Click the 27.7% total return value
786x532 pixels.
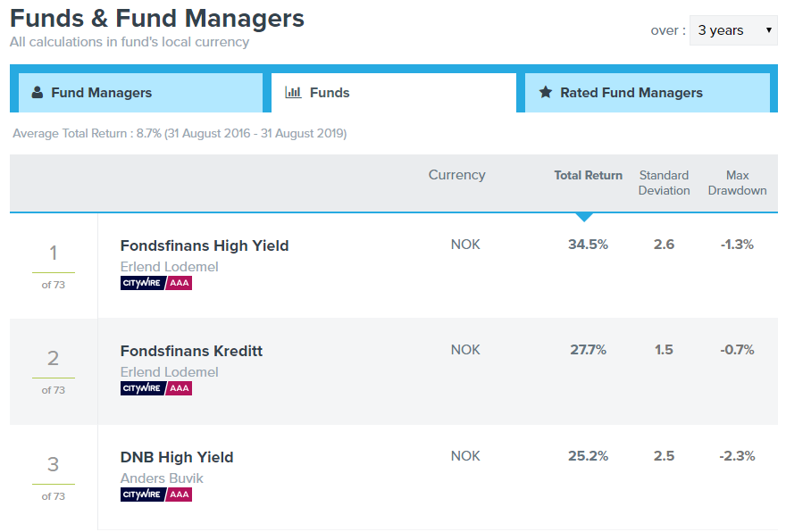click(x=588, y=350)
